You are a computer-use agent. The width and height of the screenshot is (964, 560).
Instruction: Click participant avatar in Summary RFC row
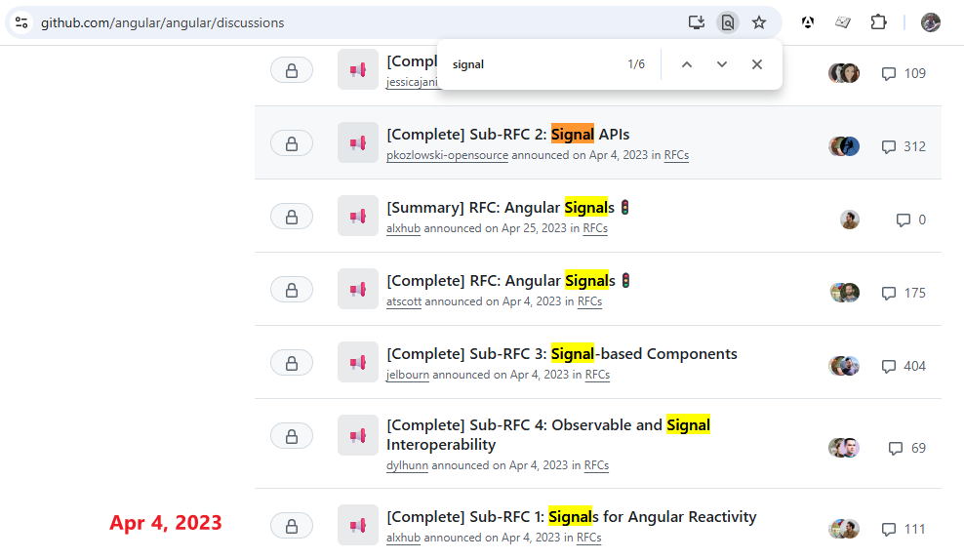click(x=850, y=220)
